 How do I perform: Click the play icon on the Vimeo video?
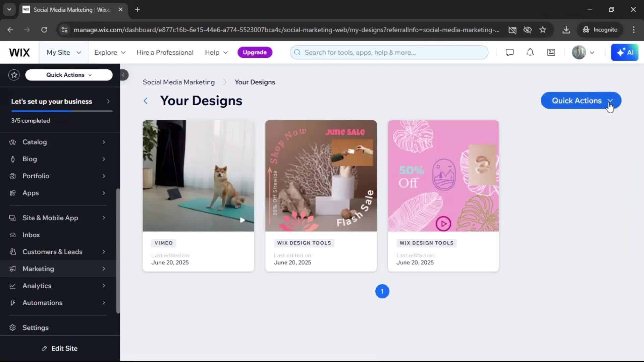pyautogui.click(x=242, y=220)
